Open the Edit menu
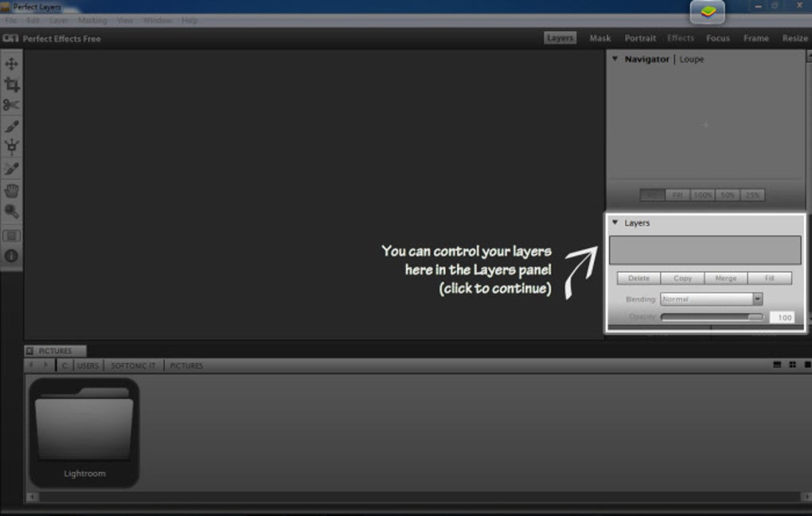Screen dimensions: 812x516 click(x=33, y=20)
